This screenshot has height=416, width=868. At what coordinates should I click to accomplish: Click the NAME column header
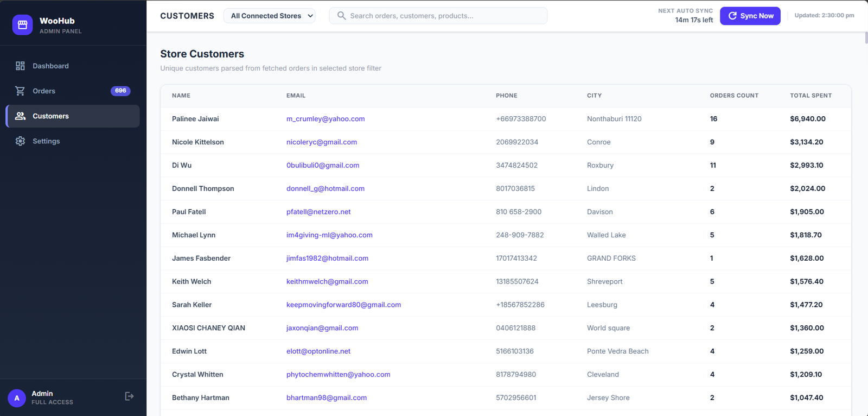click(181, 96)
